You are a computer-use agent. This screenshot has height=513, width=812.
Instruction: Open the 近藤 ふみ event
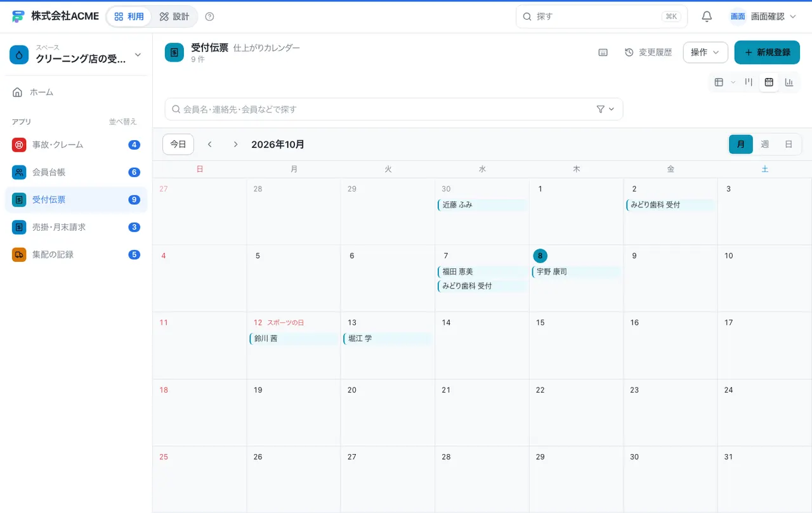coord(481,205)
